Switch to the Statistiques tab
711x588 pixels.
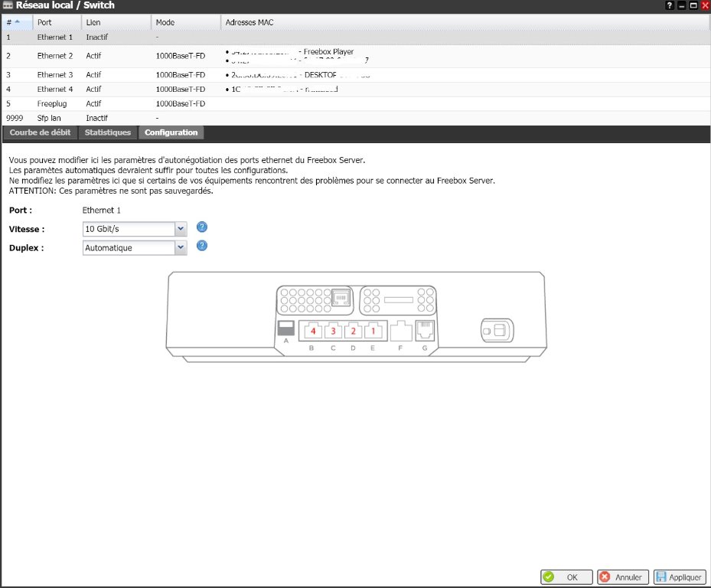[x=108, y=132]
